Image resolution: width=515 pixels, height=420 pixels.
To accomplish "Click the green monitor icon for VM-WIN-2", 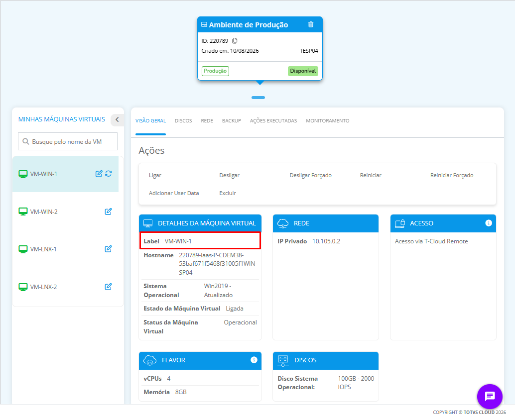I will click(23, 211).
